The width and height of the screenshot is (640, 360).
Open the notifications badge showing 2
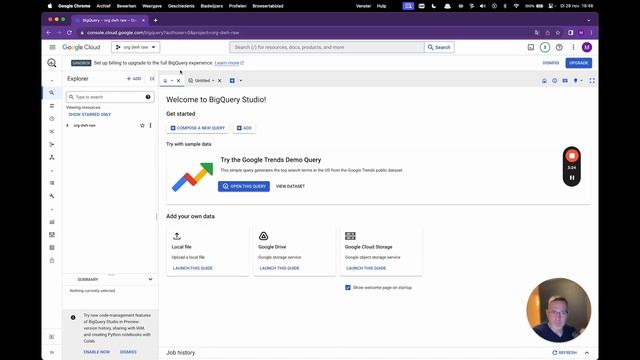coord(545,47)
